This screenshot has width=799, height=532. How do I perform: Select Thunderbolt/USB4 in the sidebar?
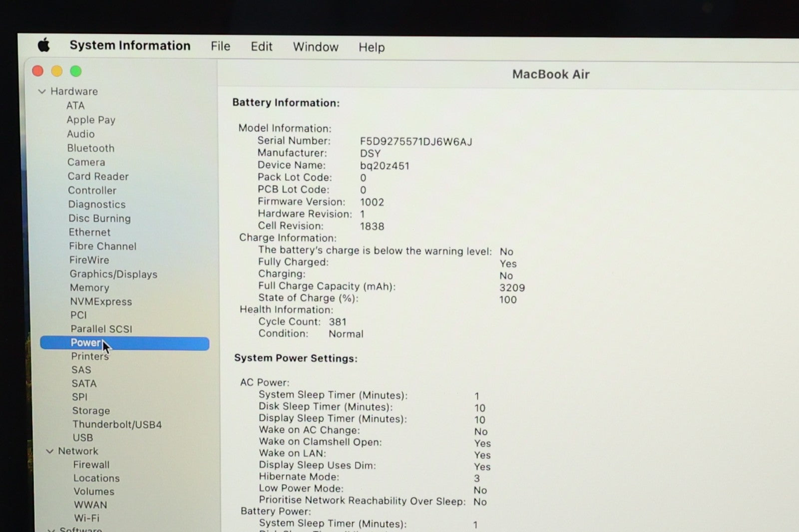[x=117, y=425]
